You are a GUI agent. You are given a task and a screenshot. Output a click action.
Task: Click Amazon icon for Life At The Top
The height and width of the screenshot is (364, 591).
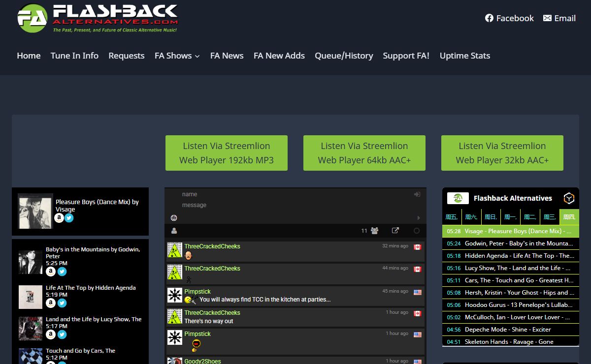pos(51,303)
